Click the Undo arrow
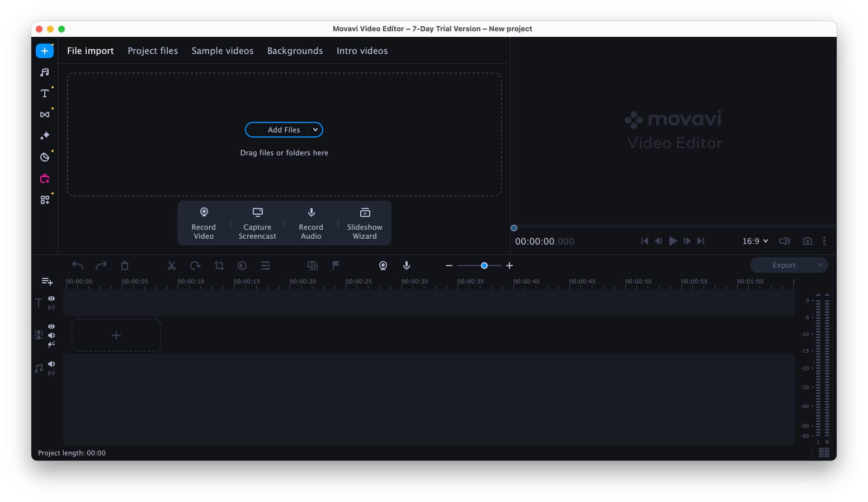Image resolution: width=868 pixels, height=502 pixels. pyautogui.click(x=78, y=266)
